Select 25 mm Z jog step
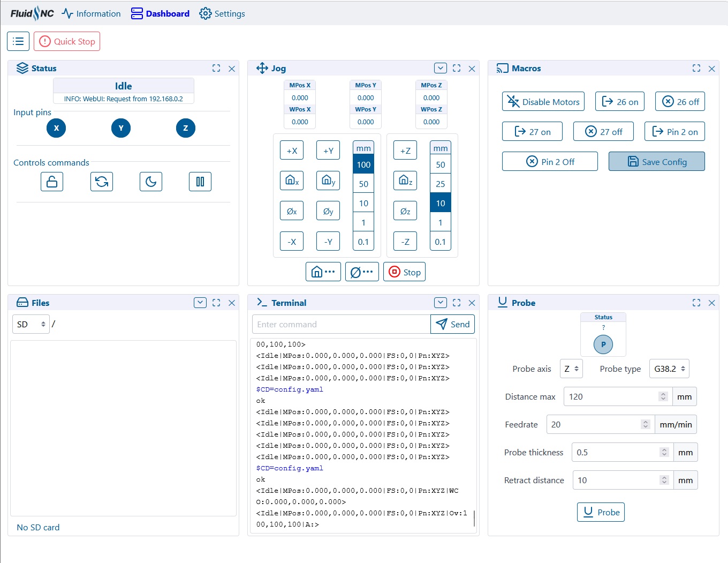 pos(441,184)
